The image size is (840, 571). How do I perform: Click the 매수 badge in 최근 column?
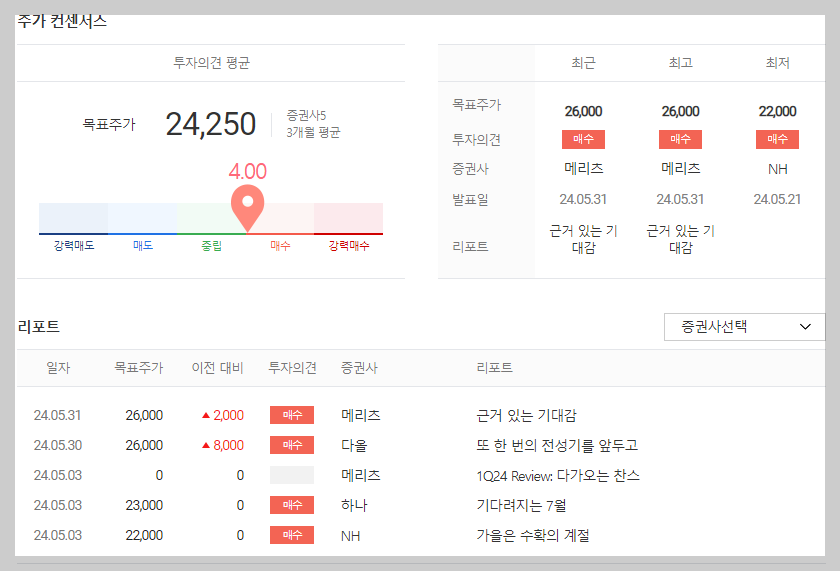pos(583,139)
